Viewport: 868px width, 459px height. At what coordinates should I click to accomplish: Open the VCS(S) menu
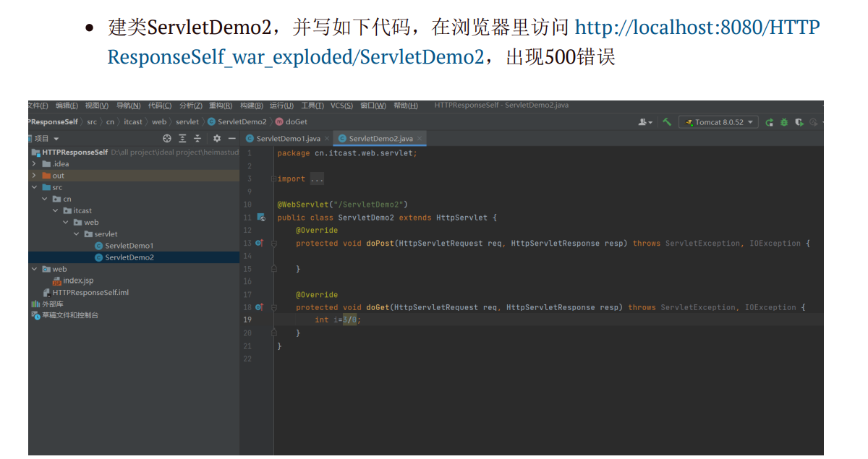[x=342, y=106]
